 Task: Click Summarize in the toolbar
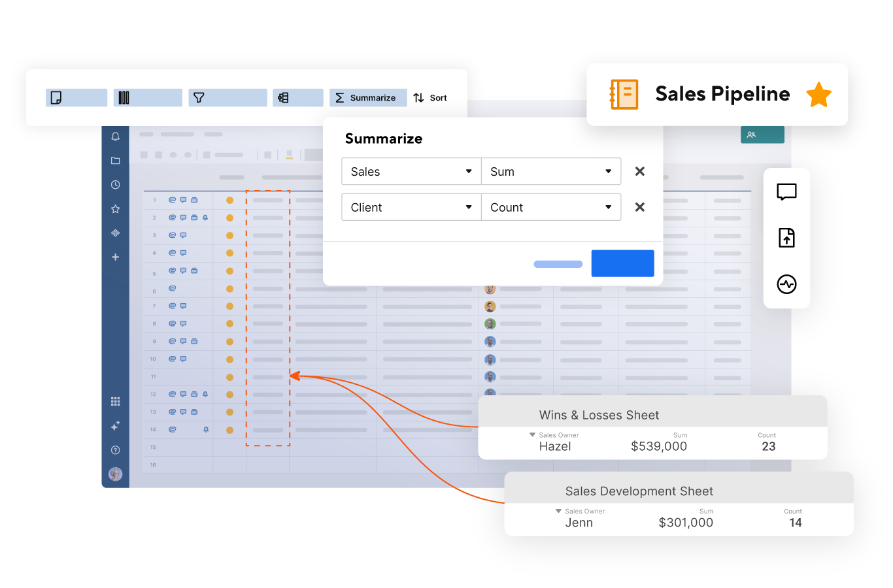coord(368,98)
